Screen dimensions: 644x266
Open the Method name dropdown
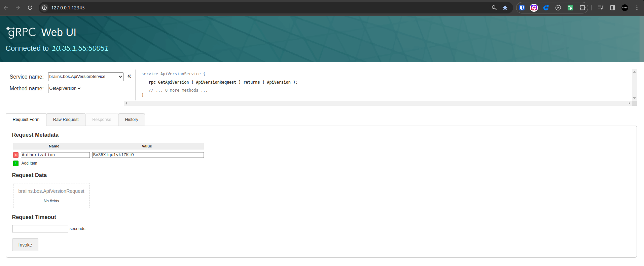tap(65, 88)
